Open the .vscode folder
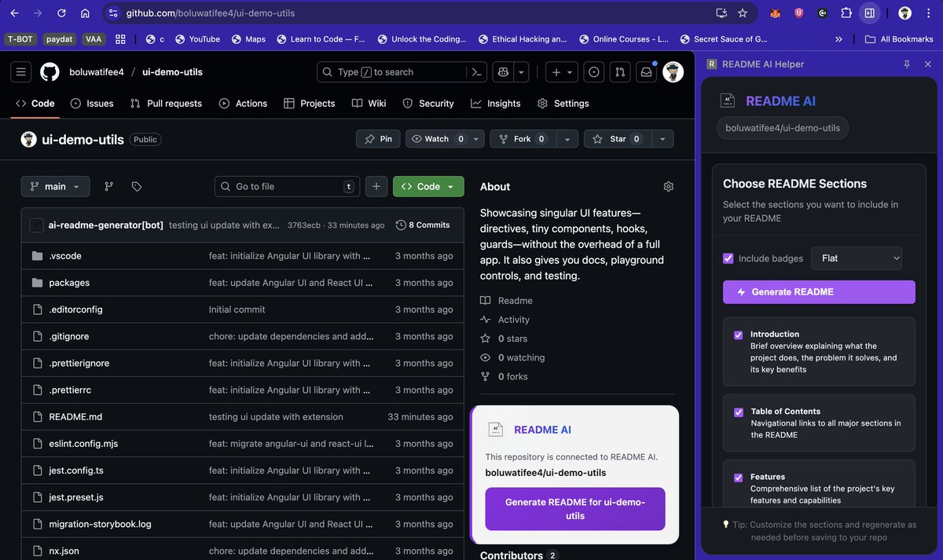The height and width of the screenshot is (560, 943). 65,256
